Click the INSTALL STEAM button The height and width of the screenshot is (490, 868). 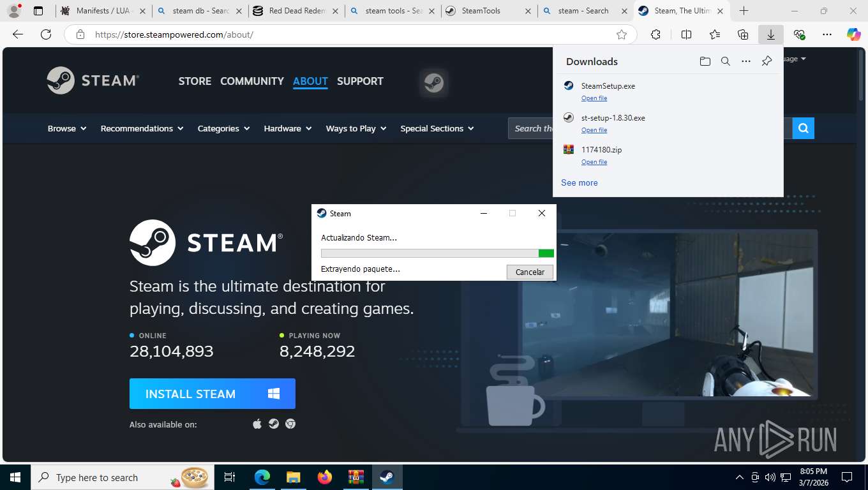(x=213, y=394)
